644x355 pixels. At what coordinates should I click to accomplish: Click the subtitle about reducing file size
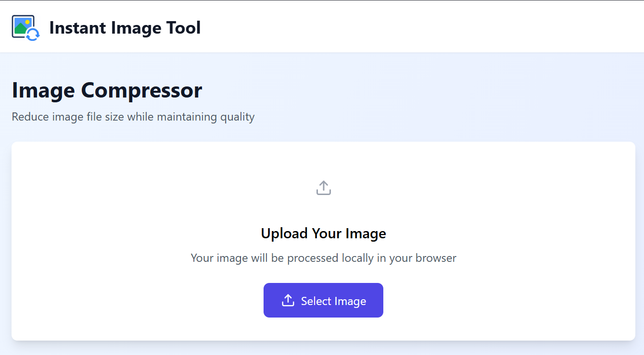click(133, 116)
